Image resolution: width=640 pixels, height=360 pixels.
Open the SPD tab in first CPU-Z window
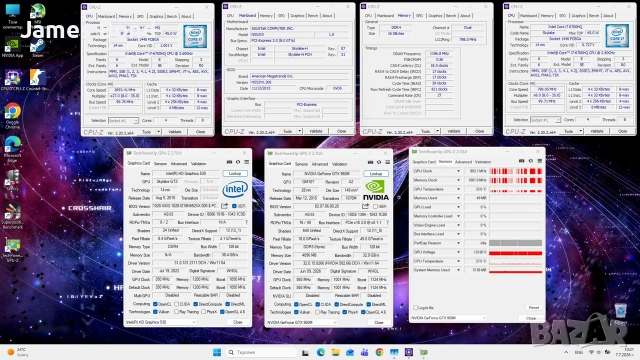pos(140,16)
